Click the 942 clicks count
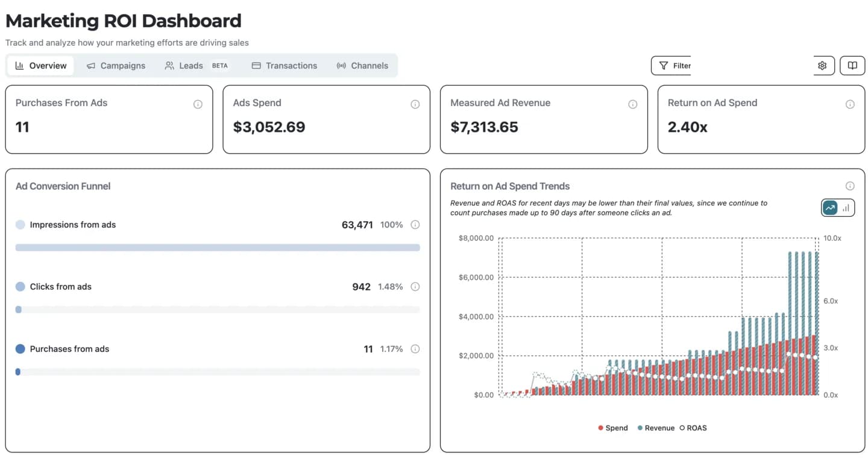The height and width of the screenshot is (471, 868). [362, 287]
